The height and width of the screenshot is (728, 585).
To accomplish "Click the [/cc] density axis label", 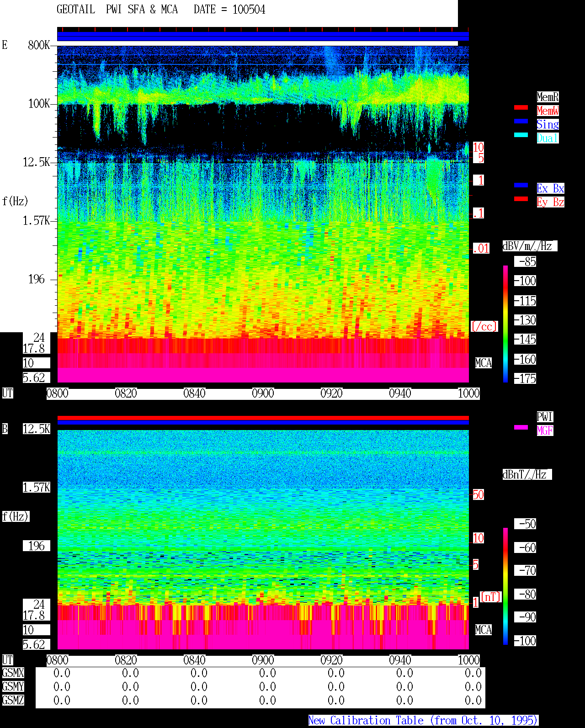I will (x=484, y=326).
